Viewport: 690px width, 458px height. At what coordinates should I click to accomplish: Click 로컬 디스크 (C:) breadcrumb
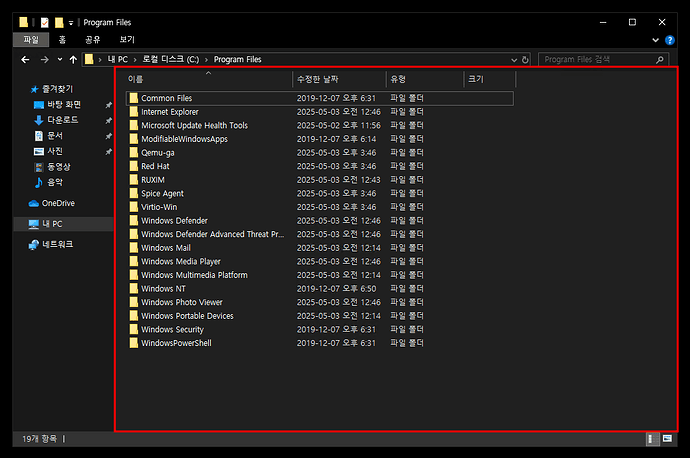(171, 59)
